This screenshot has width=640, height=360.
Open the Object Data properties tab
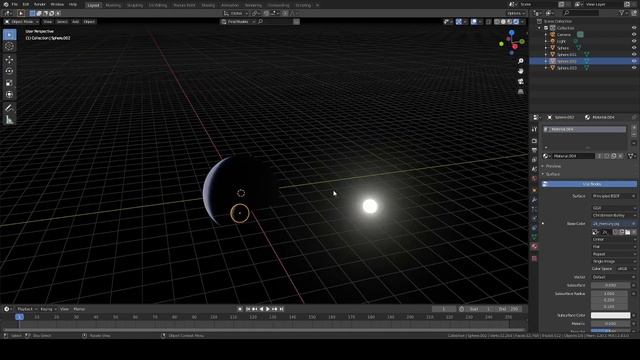(x=534, y=237)
